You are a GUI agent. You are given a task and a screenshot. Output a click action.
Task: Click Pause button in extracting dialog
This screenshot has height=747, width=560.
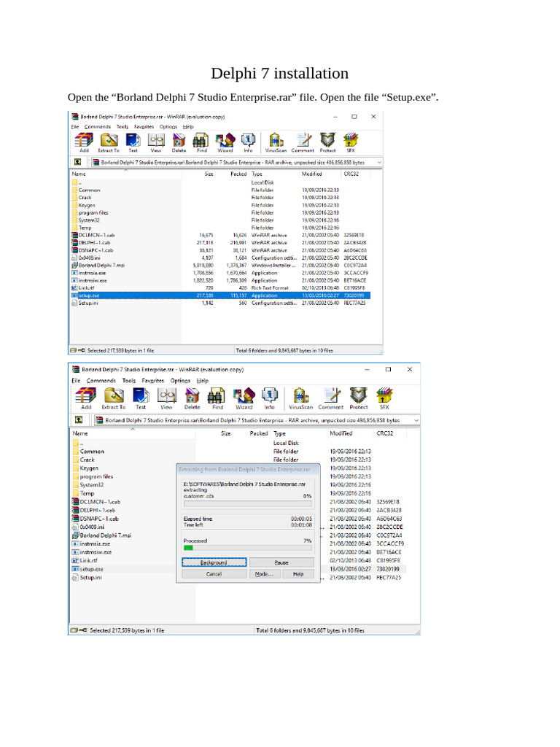tap(281, 562)
